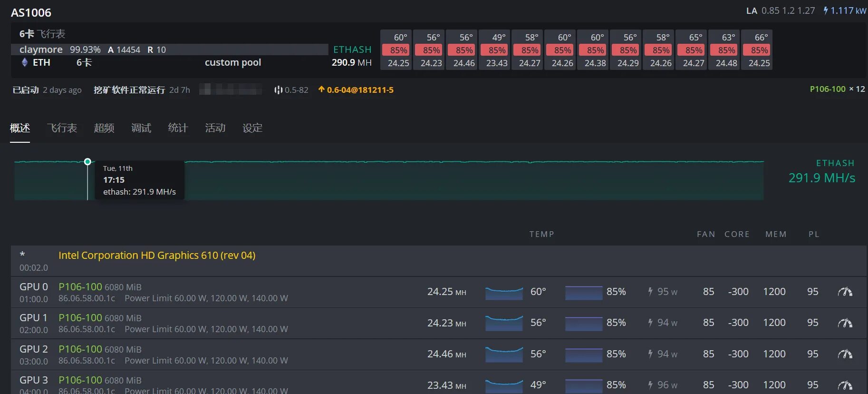The width and height of the screenshot is (868, 394).
Task: Click the GPU 2 P106-100 name
Action: click(80, 349)
